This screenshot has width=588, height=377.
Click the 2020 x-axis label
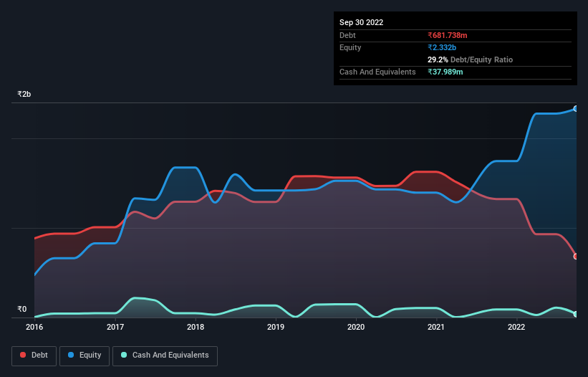click(356, 327)
